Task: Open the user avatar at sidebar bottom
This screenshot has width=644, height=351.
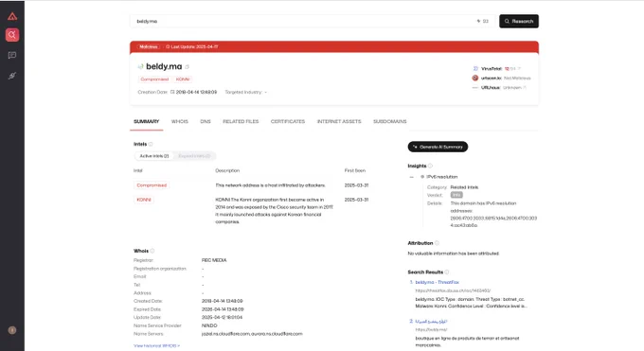Action: click(x=12, y=330)
